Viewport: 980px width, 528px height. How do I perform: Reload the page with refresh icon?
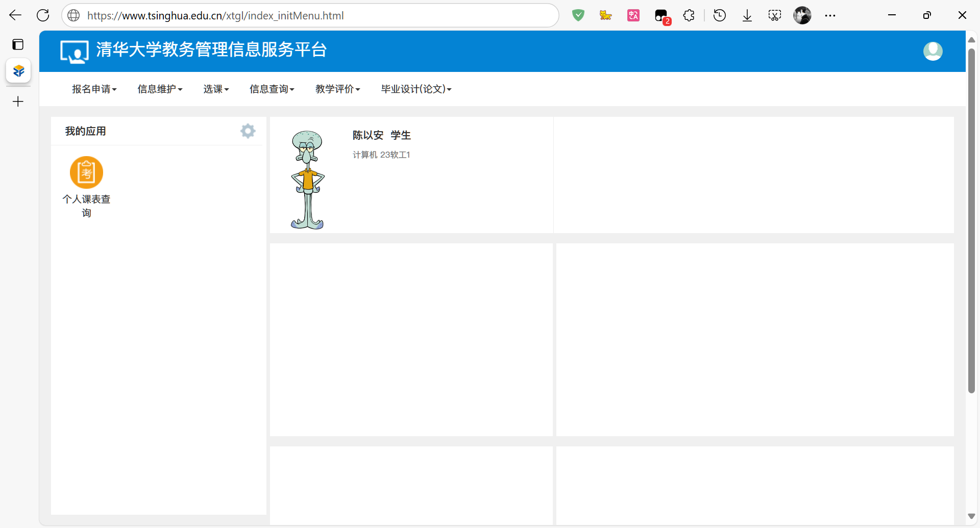coord(43,15)
